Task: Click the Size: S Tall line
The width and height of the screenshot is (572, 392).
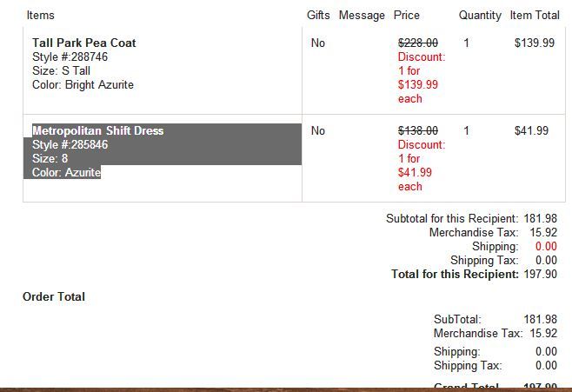Action: click(61, 70)
